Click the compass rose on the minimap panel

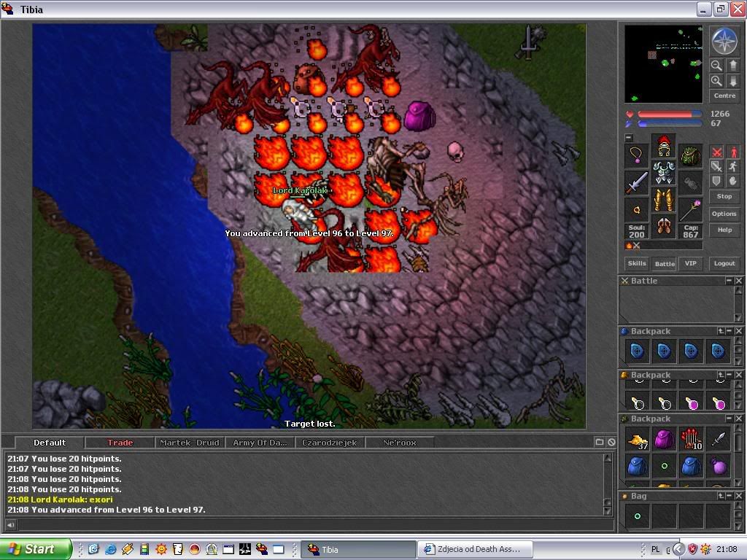pyautogui.click(x=724, y=41)
